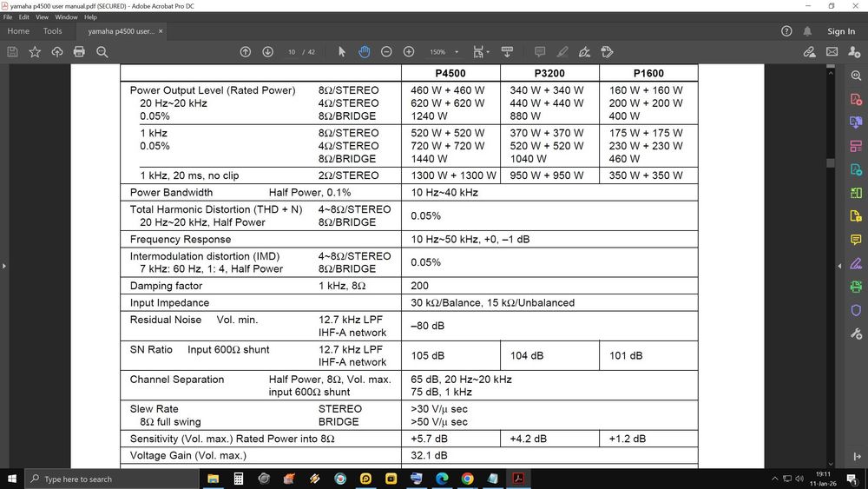Click the Sign In link

(x=841, y=31)
